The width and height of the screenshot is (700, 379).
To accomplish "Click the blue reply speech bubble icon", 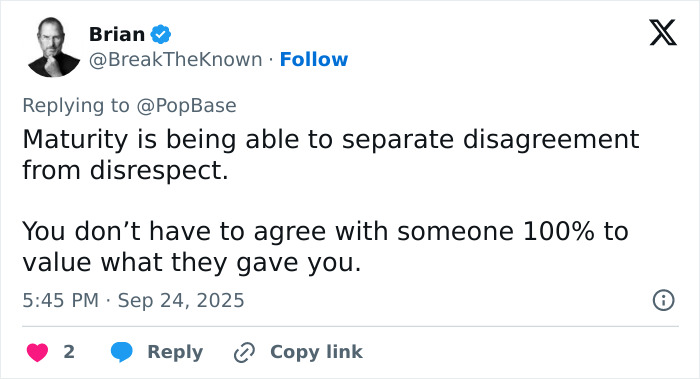I will tap(121, 352).
